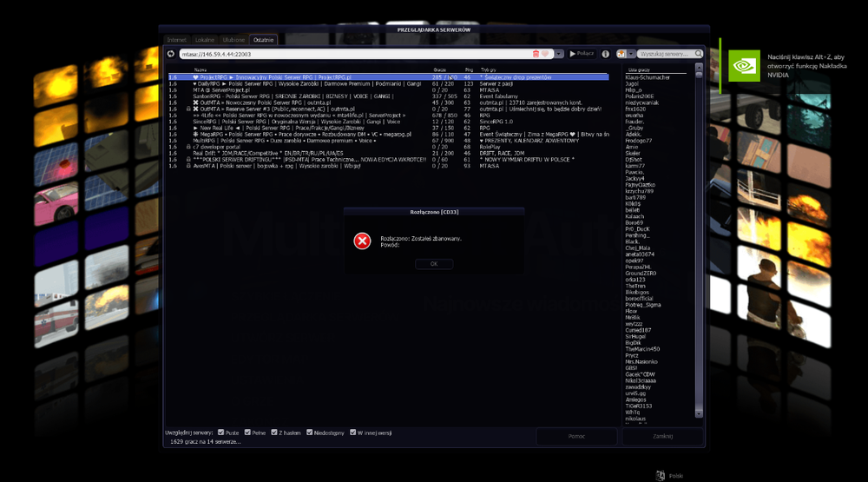868x482 pixels.
Task: Select the MegaRPG server row
Action: [x=388, y=134]
